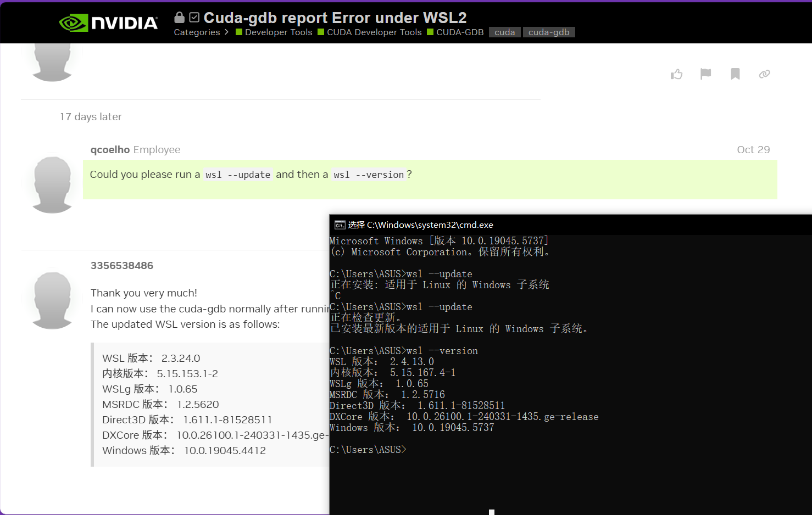The width and height of the screenshot is (812, 515).
Task: Like the post with thumbs-up icon
Action: (x=676, y=74)
